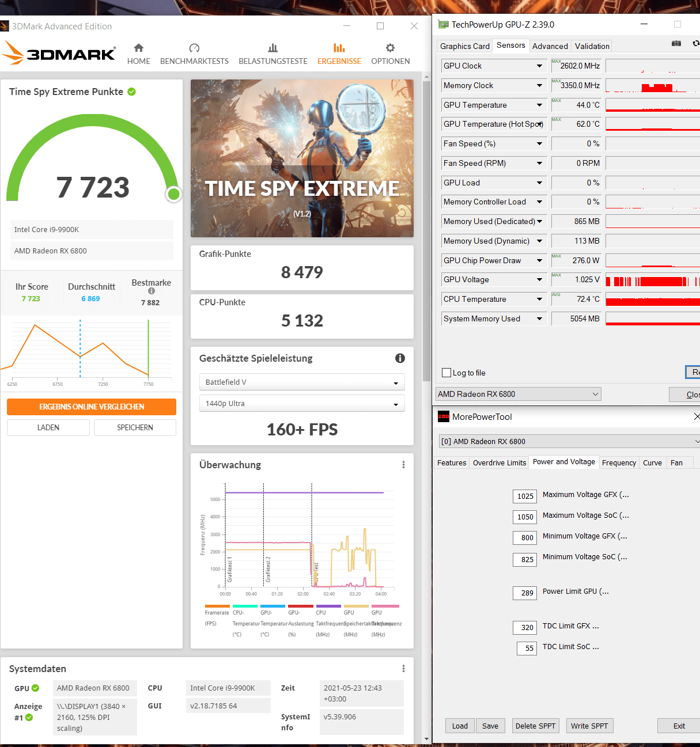The width and height of the screenshot is (700, 747).
Task: Click the green check next to GPU in Systemdaten
Action: (35, 688)
